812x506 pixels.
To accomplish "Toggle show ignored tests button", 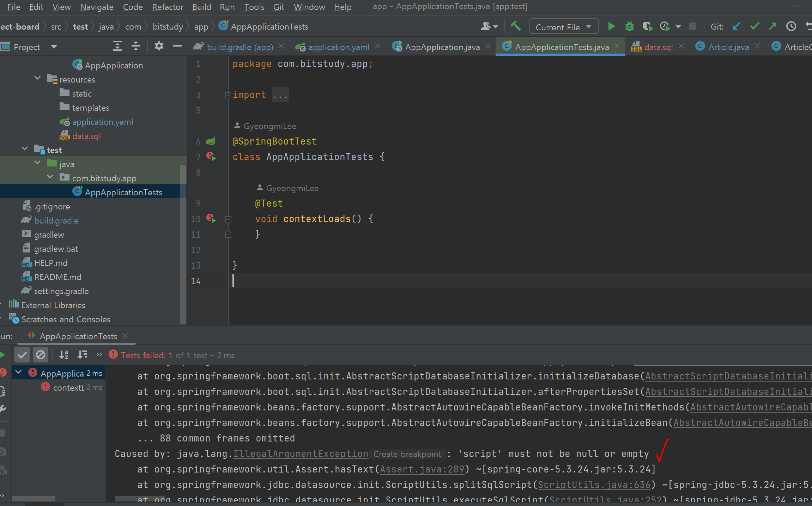I will [x=41, y=355].
